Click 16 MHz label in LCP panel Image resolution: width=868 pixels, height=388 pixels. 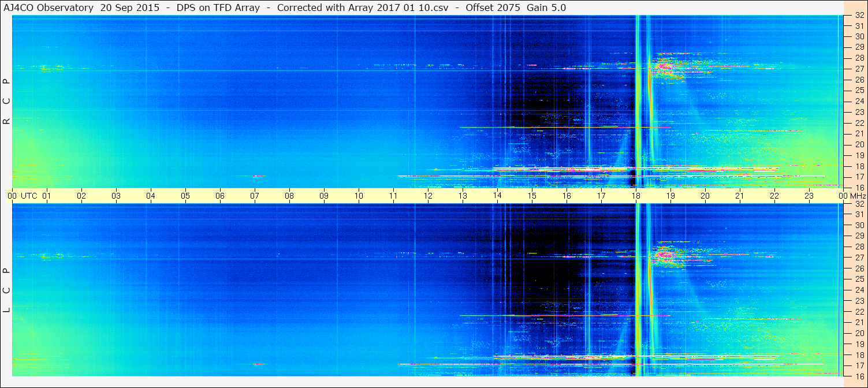coord(859,376)
